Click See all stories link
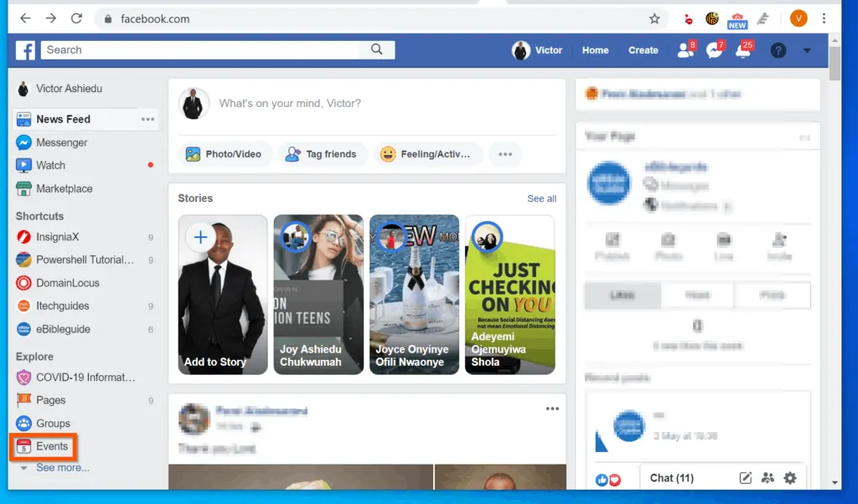858x504 pixels. pyautogui.click(x=542, y=198)
